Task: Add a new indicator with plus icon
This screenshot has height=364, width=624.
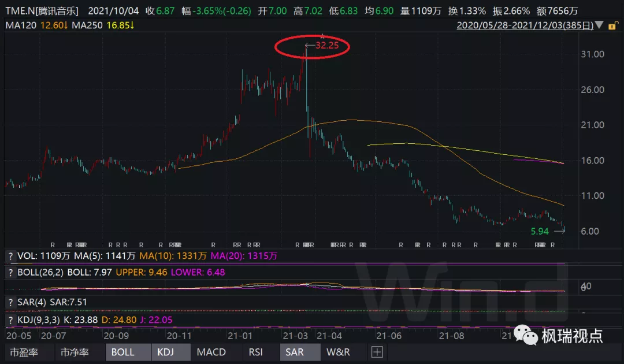Action: [377, 352]
